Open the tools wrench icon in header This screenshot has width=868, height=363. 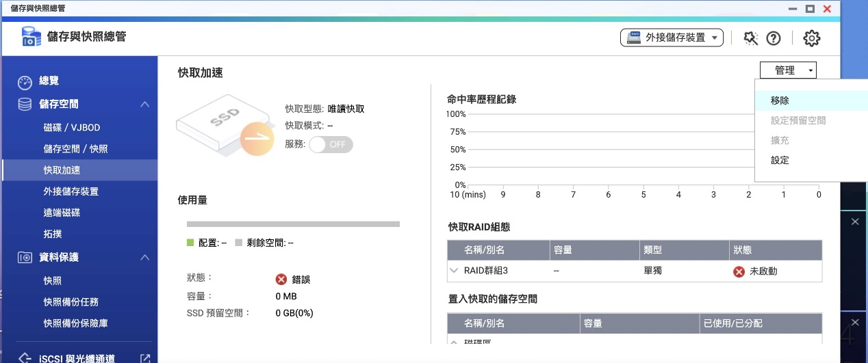(751, 38)
